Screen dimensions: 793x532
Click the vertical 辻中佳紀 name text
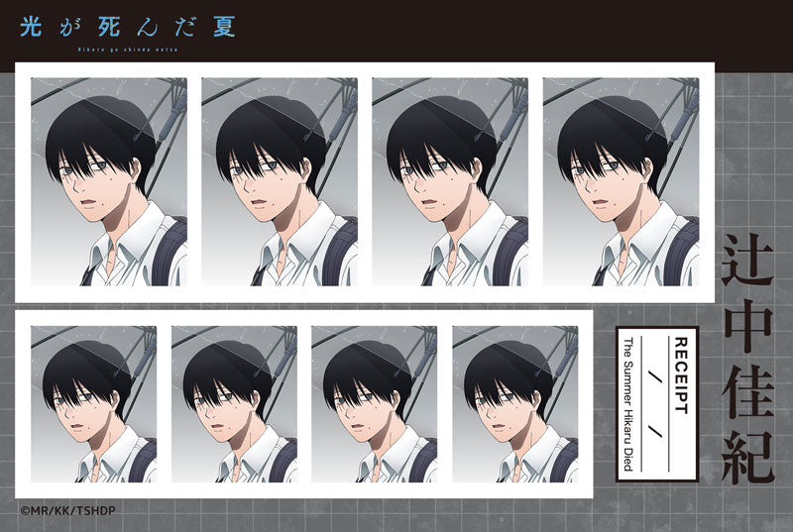[x=747, y=359]
